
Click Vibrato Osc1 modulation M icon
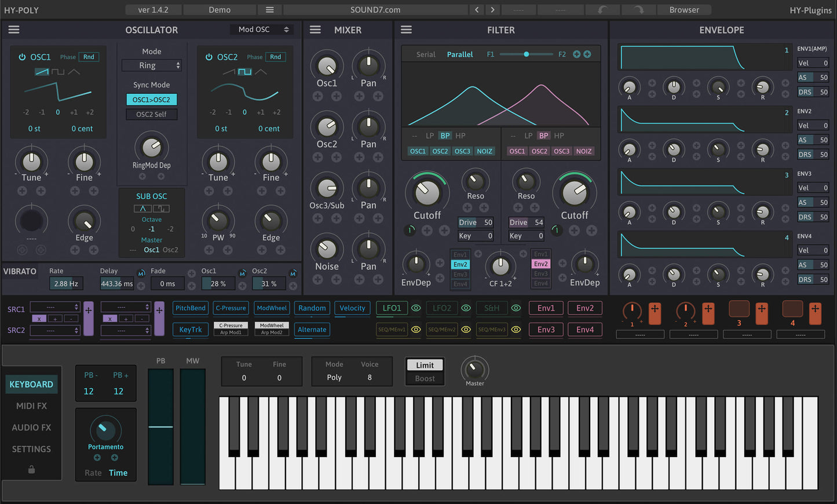(x=243, y=273)
